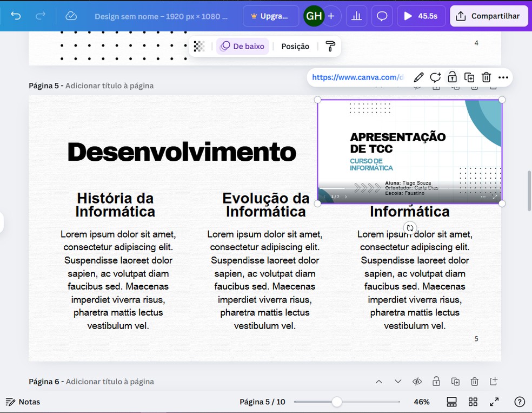Toggle the 'De baixo' layering option
Screen dimensions: 532x413
point(242,46)
